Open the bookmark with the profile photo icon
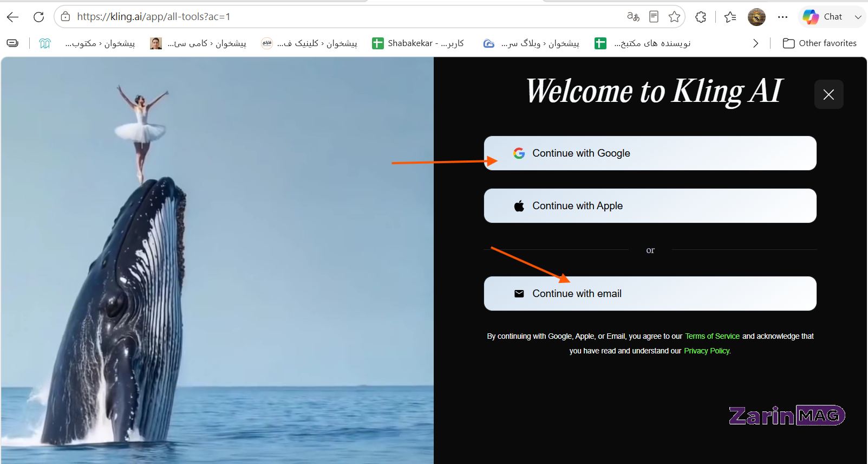 point(198,43)
